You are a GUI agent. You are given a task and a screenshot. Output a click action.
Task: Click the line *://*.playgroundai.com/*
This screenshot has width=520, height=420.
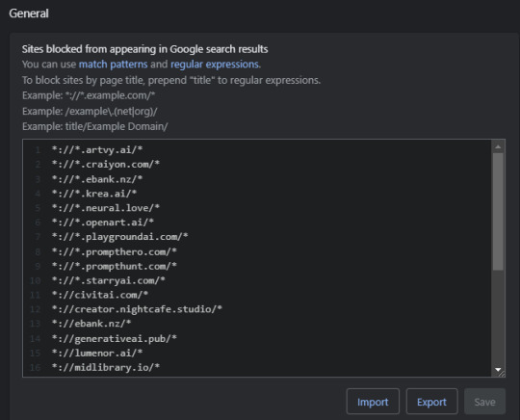point(119,237)
